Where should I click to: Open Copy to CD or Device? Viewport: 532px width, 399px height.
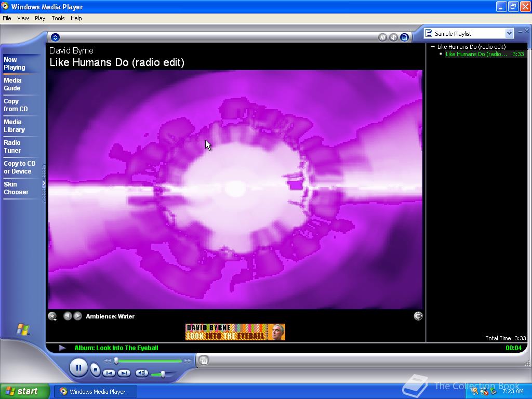(x=20, y=167)
